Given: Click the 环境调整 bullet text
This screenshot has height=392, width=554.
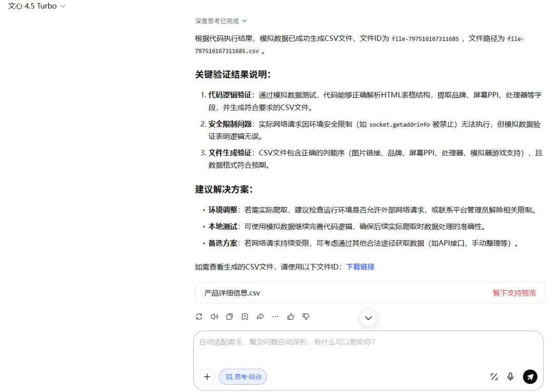Looking at the screenshot, I should 373,210.
